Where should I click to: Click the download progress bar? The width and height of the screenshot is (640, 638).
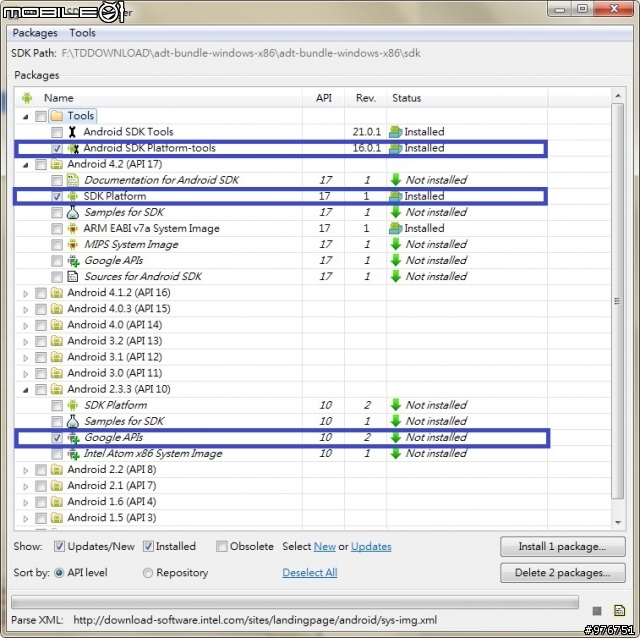coord(295,602)
